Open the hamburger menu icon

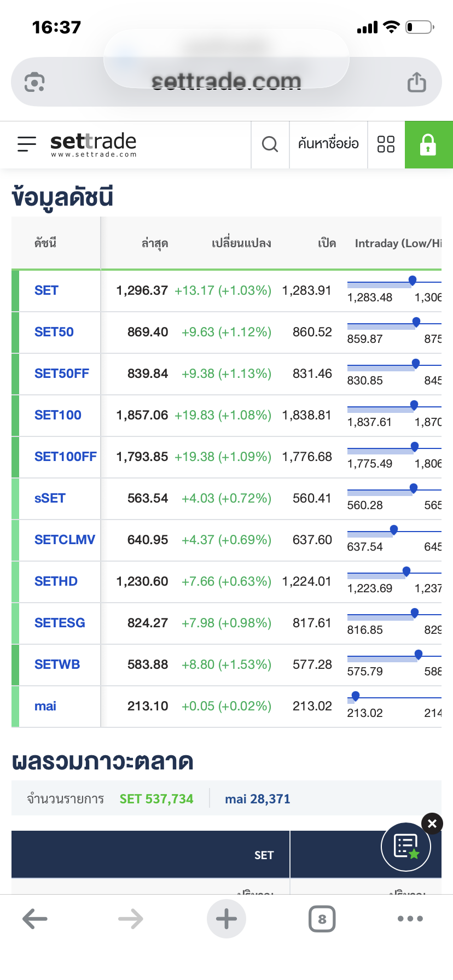click(27, 144)
